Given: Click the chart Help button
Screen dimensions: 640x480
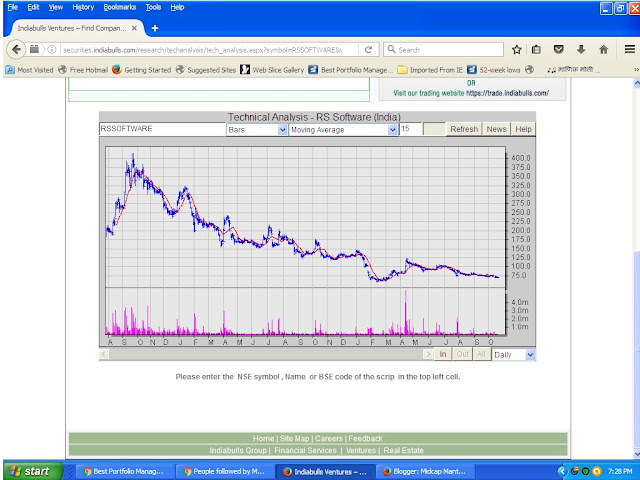Looking at the screenshot, I should click(x=523, y=129).
